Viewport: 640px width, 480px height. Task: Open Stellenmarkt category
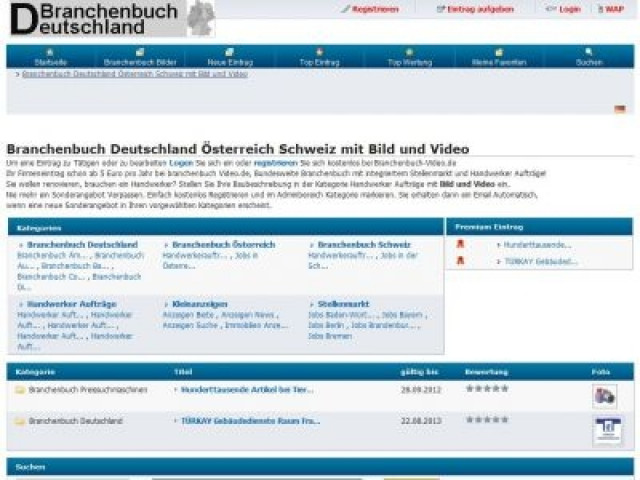343,304
